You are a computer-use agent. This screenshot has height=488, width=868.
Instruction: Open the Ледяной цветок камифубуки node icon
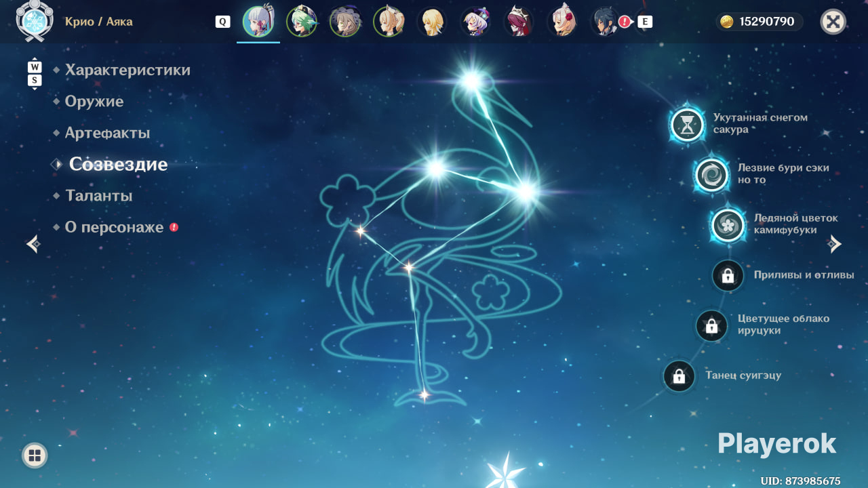pyautogui.click(x=728, y=224)
